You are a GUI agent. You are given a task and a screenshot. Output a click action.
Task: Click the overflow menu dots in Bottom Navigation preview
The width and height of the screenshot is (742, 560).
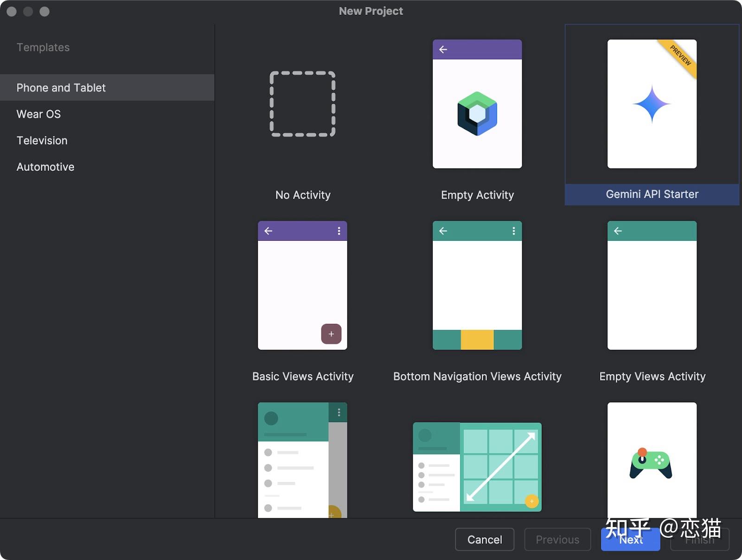point(513,231)
